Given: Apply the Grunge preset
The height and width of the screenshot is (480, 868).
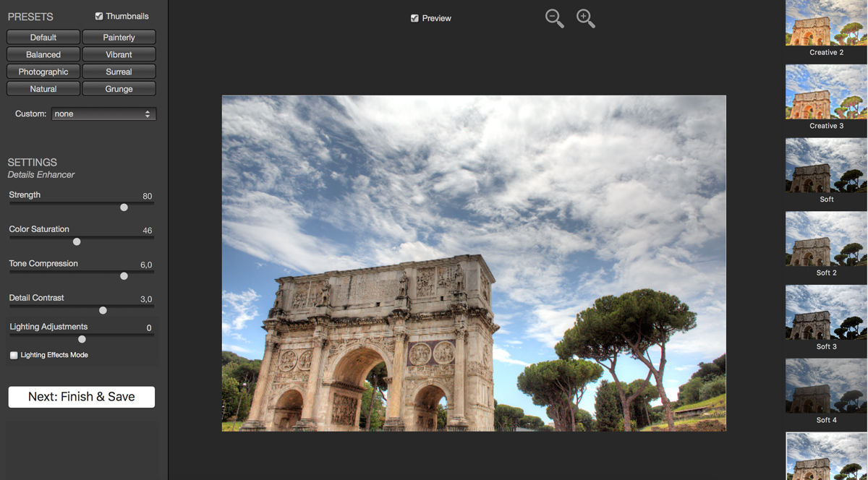Looking at the screenshot, I should click(x=119, y=89).
